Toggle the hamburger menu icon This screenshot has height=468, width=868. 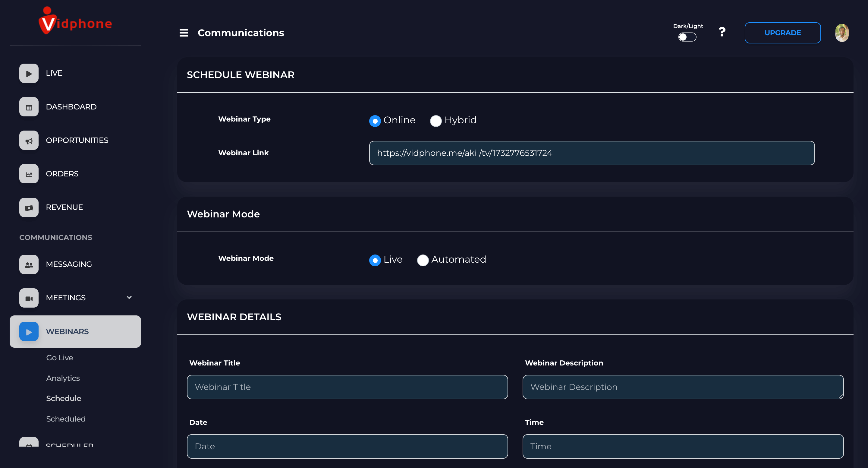coord(184,33)
